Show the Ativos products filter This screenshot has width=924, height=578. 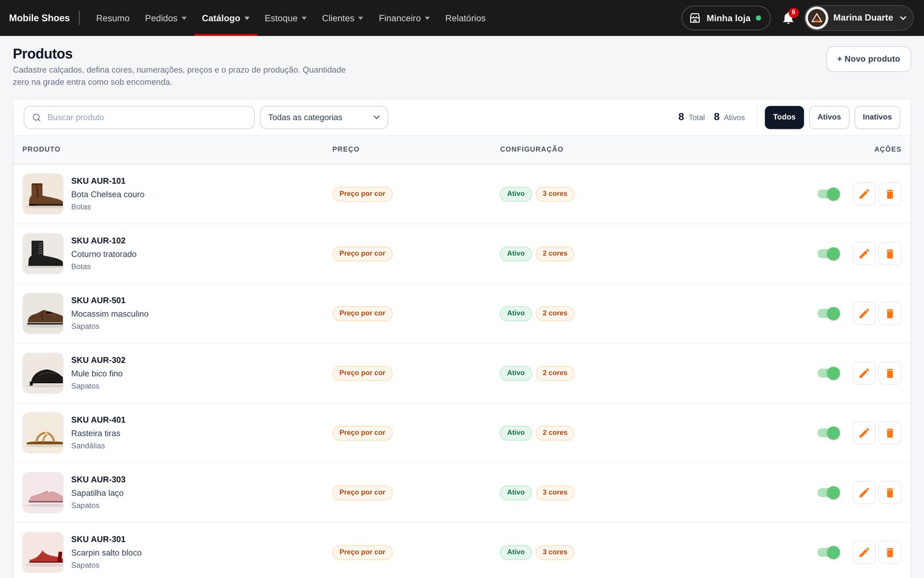click(x=829, y=117)
